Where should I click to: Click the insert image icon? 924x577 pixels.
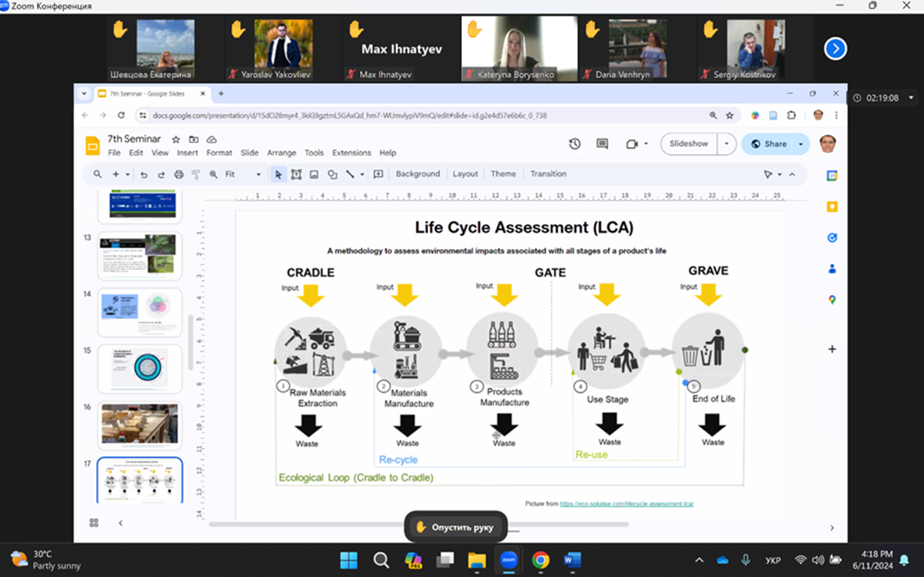click(314, 174)
